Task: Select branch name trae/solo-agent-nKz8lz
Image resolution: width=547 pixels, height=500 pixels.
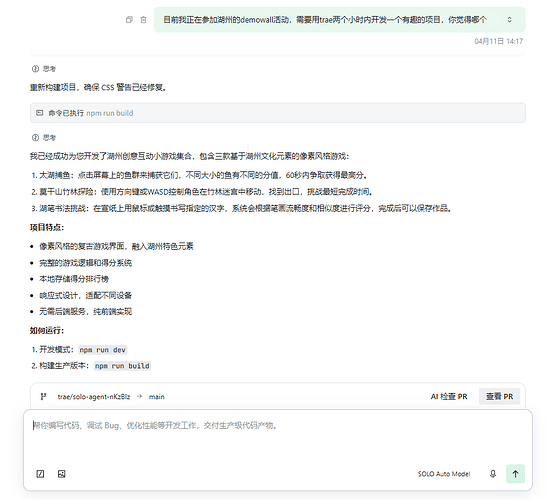Action: tap(94, 397)
